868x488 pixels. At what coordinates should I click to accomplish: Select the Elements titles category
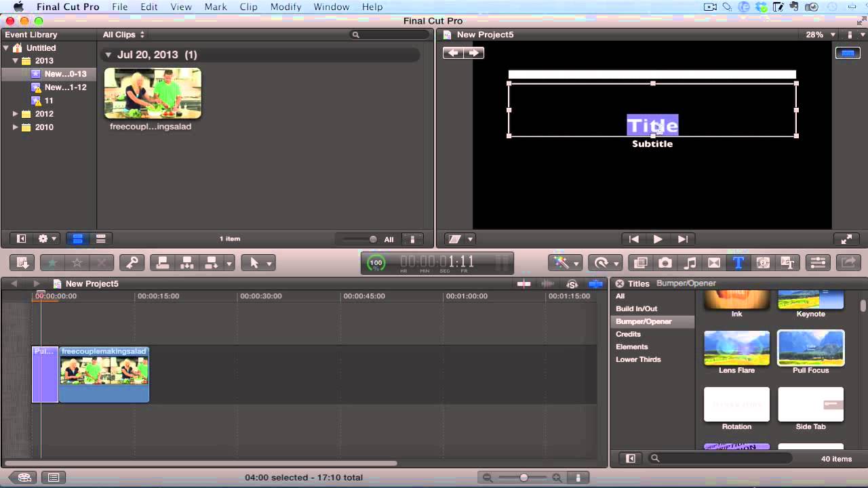click(x=631, y=347)
